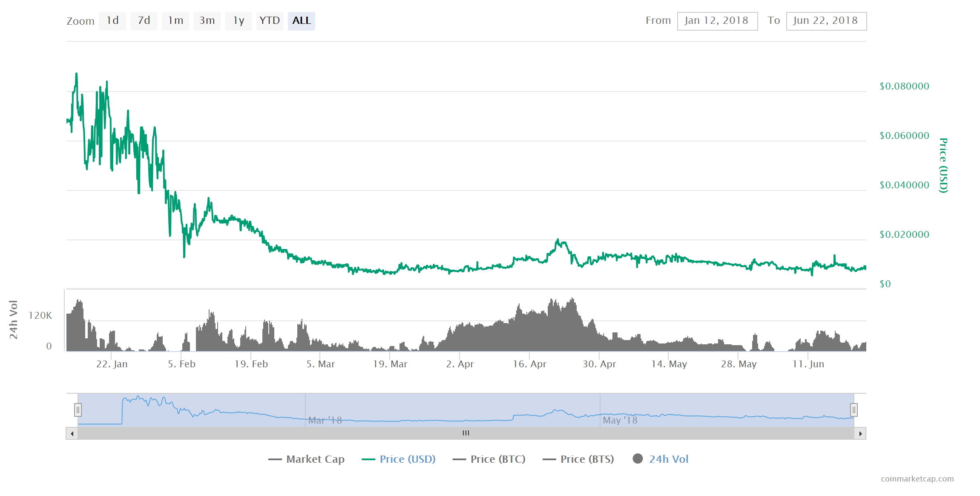Click the 5. Mar axis label
The width and height of the screenshot is (980, 496).
(321, 364)
